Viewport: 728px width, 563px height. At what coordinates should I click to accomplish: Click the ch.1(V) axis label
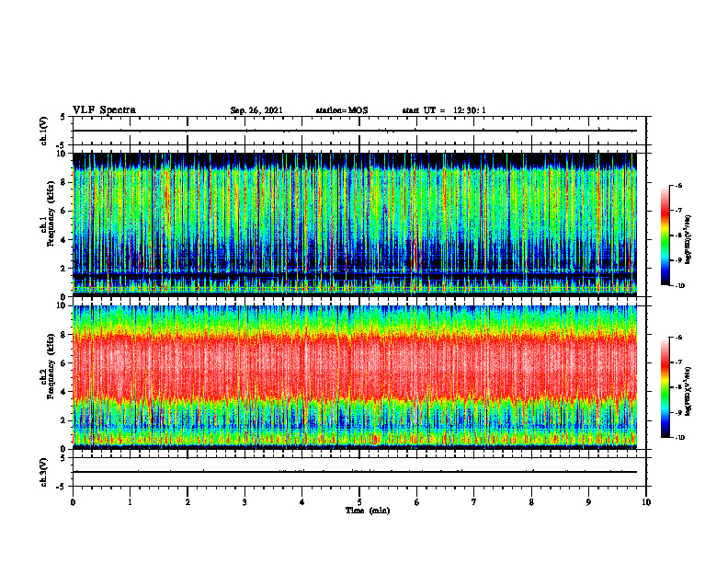pyautogui.click(x=44, y=131)
